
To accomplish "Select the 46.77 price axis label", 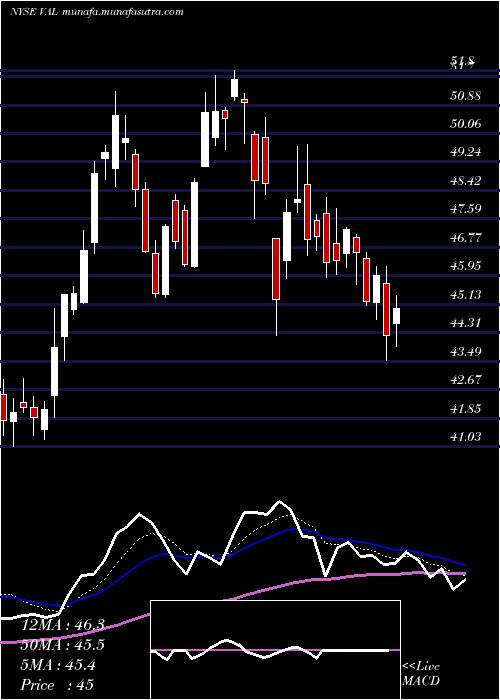I will (466, 237).
